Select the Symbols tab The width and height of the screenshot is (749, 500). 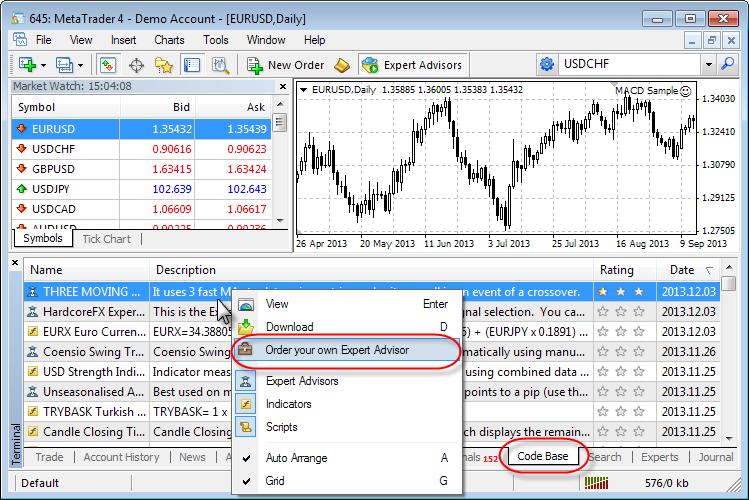(43, 238)
